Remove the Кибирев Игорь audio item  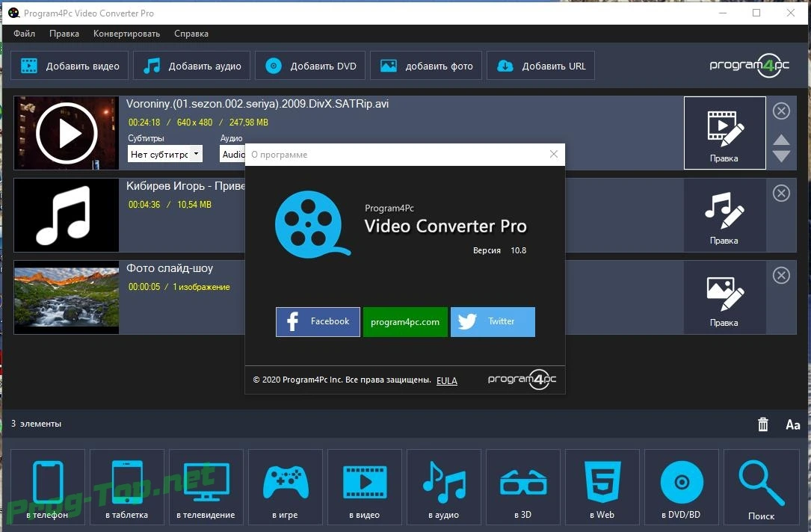click(x=781, y=193)
